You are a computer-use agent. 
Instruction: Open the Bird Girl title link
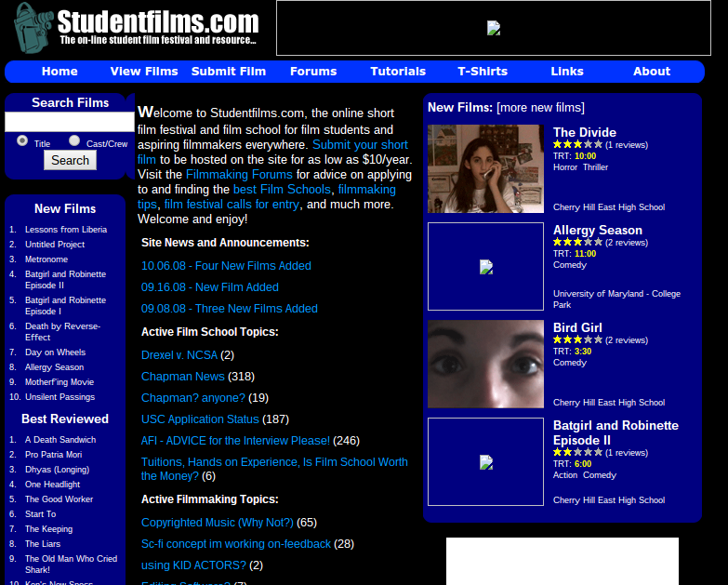point(577,327)
